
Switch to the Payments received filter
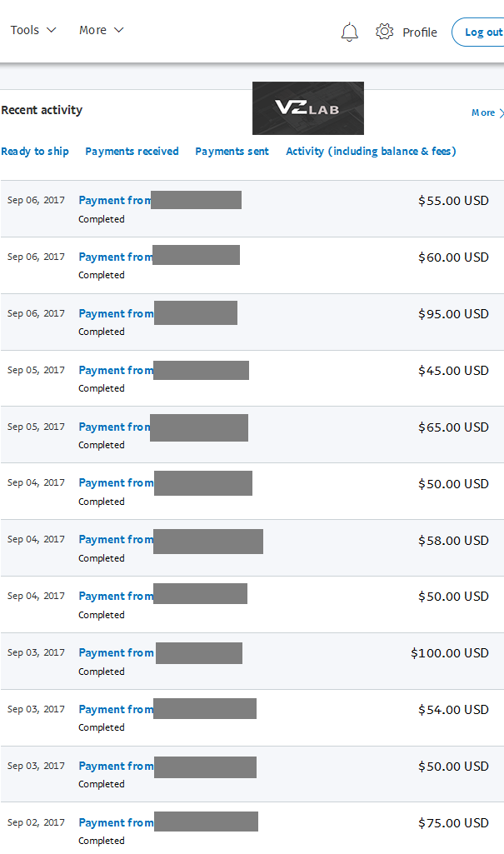pyautogui.click(x=132, y=152)
